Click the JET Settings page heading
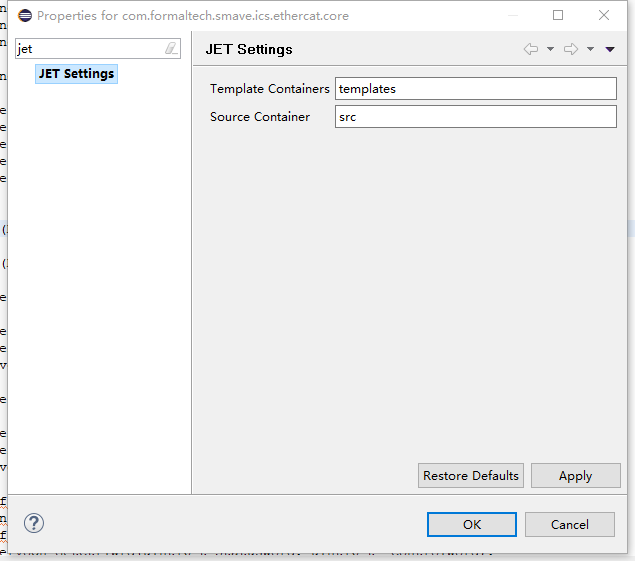The width and height of the screenshot is (635, 561). pyautogui.click(x=249, y=49)
